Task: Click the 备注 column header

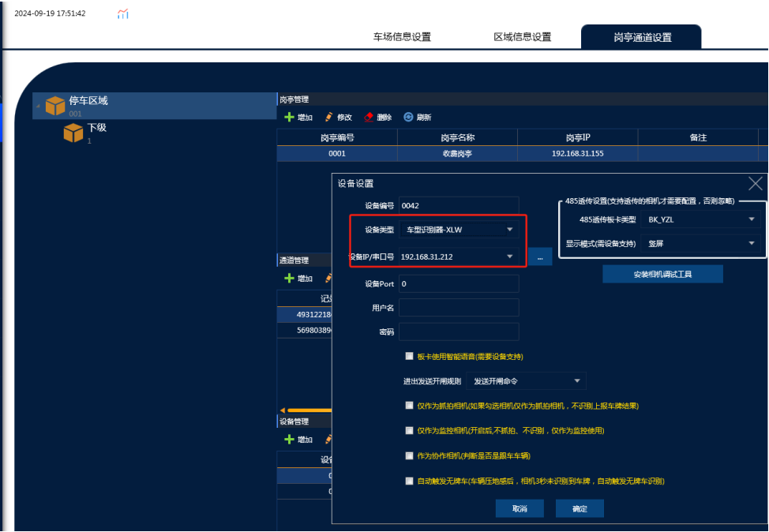Action: pyautogui.click(x=698, y=138)
